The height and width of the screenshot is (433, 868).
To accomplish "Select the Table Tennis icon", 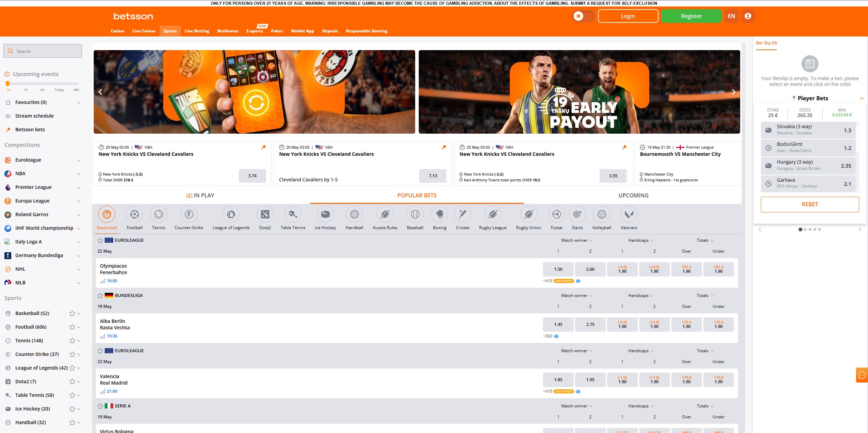I will point(293,214).
